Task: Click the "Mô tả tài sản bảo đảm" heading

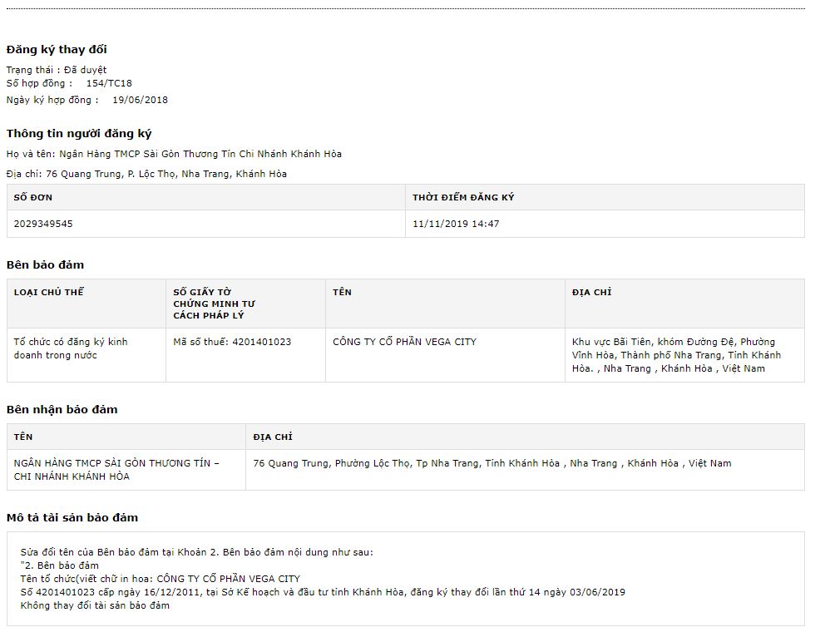Action: tap(72, 517)
